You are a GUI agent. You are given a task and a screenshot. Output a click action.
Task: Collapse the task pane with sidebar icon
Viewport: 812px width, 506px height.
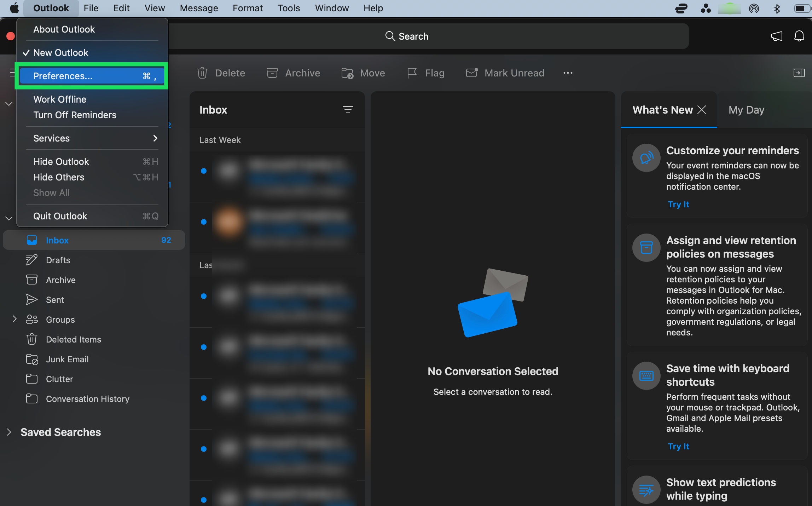799,73
